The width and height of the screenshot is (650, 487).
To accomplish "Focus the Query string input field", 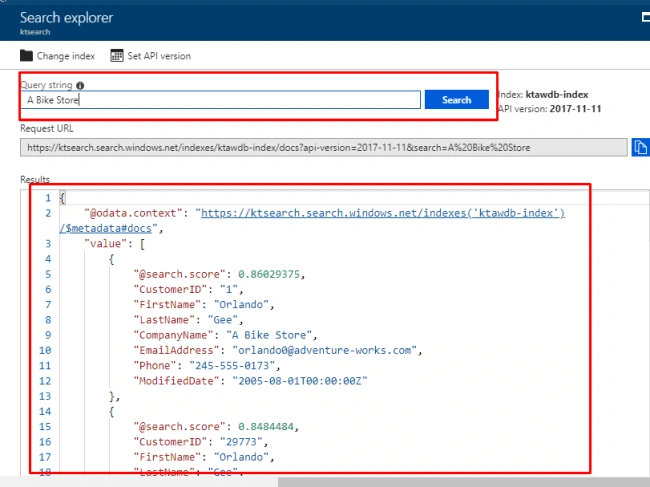I will pyautogui.click(x=220, y=100).
